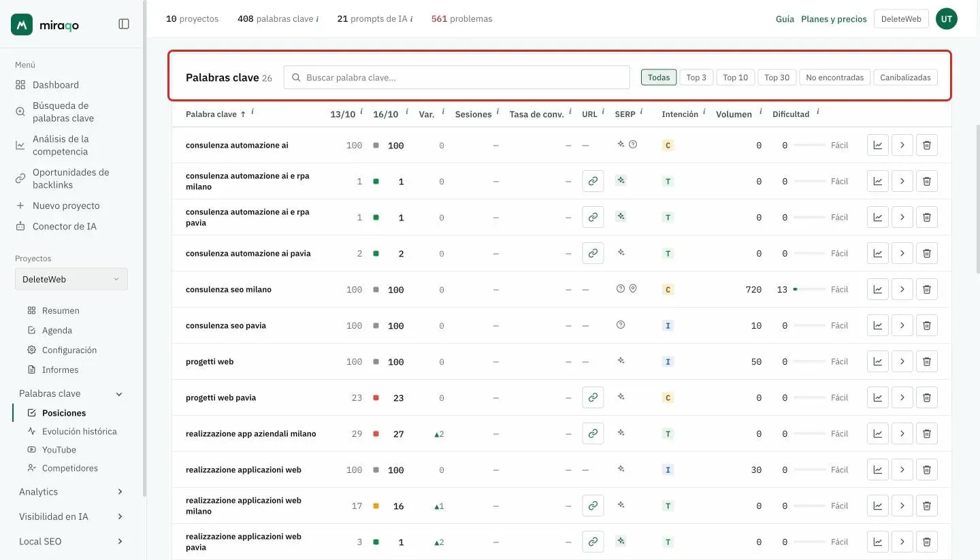Screen dimensions: 980x560
Task: Open the Guía link
Action: click(x=785, y=19)
